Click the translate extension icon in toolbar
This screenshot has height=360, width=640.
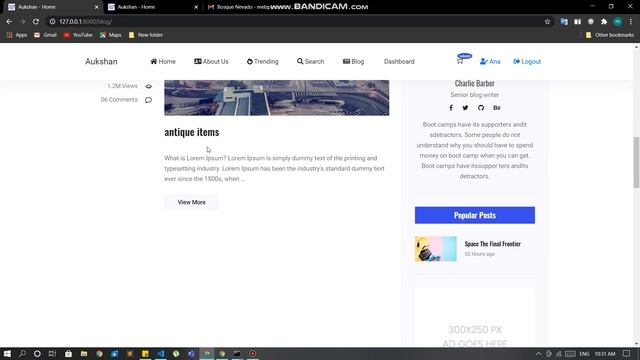564,22
